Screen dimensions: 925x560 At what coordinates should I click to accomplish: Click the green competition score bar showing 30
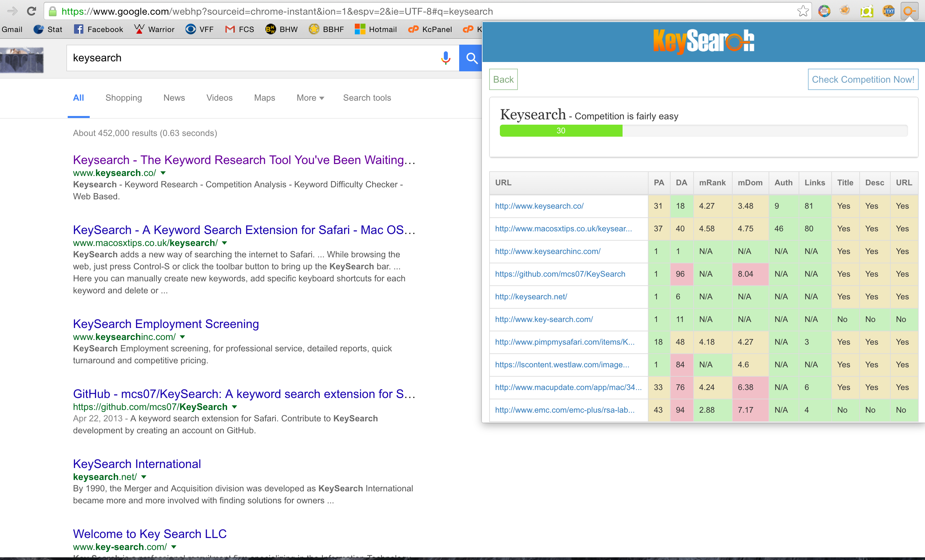pyautogui.click(x=561, y=131)
